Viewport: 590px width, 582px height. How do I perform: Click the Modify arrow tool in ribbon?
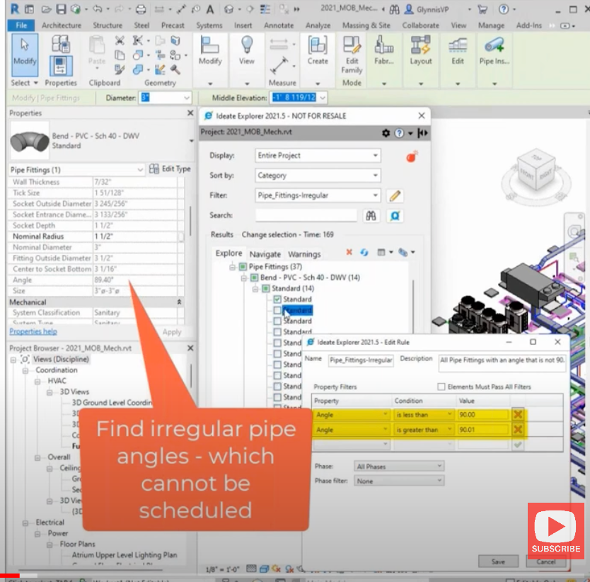(x=24, y=54)
